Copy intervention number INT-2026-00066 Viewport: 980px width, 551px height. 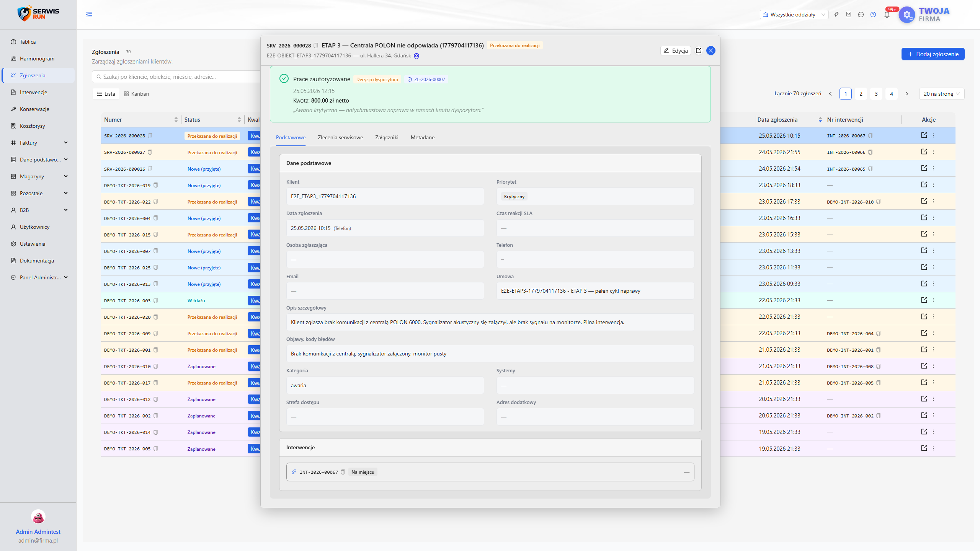click(x=871, y=152)
